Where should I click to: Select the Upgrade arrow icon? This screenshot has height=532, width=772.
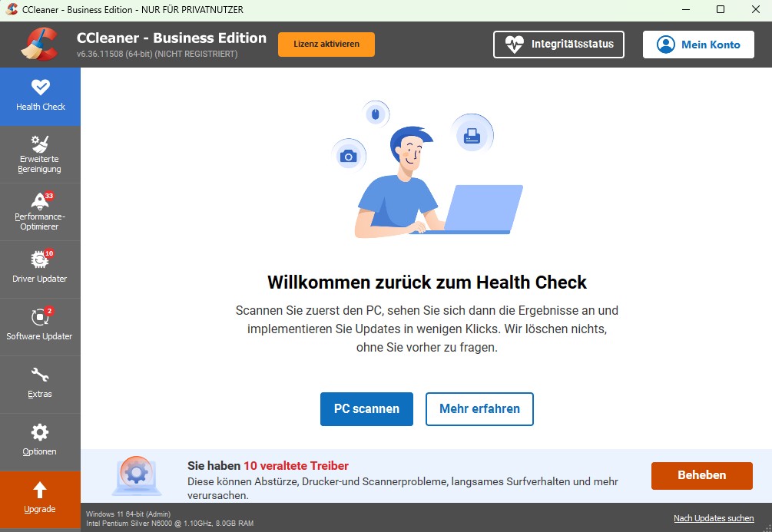tap(40, 490)
